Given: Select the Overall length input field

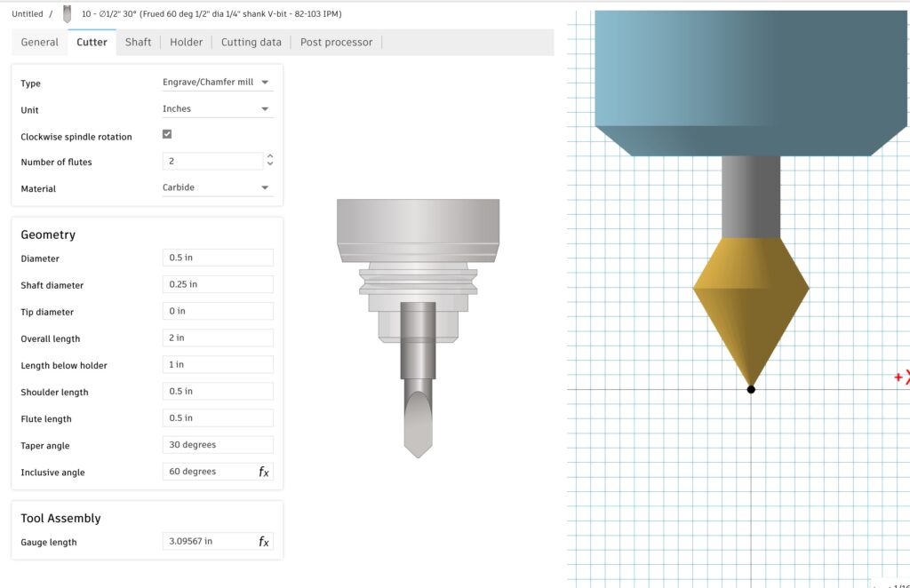Looking at the screenshot, I should point(218,338).
